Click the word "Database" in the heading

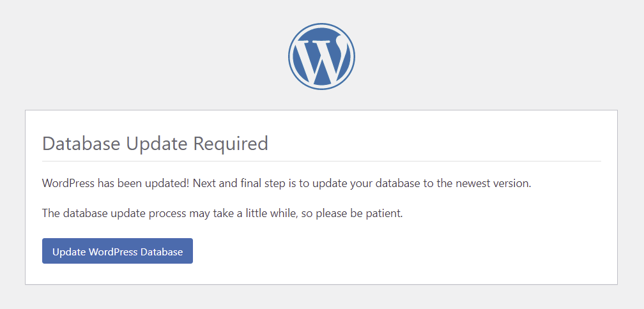[81, 144]
